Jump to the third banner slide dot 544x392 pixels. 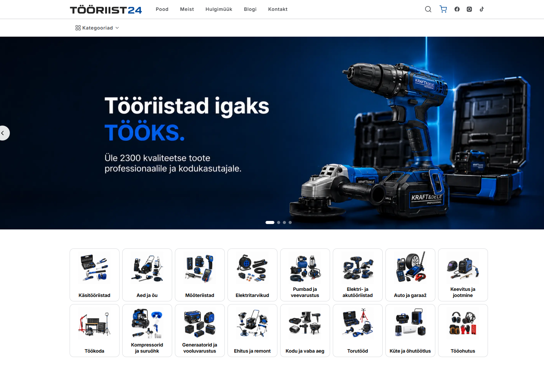tap(285, 223)
